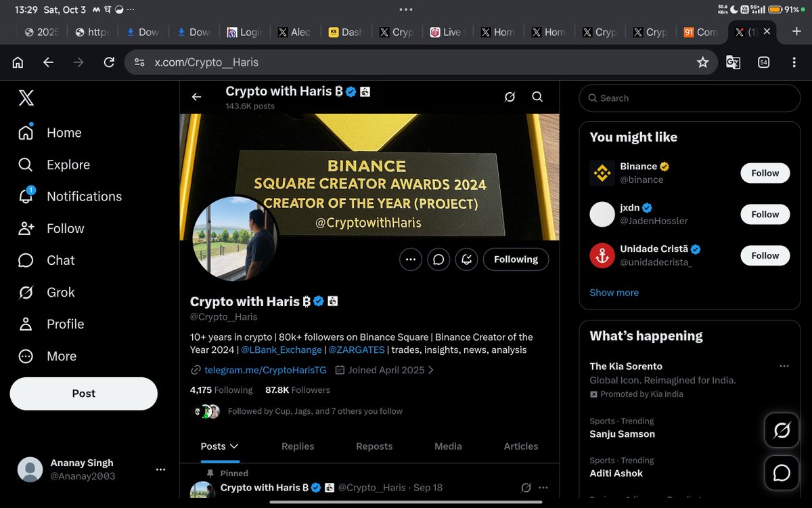Screen dimensions: 812x508
Task: Click the X logo in sidebar
Action: tap(26, 98)
